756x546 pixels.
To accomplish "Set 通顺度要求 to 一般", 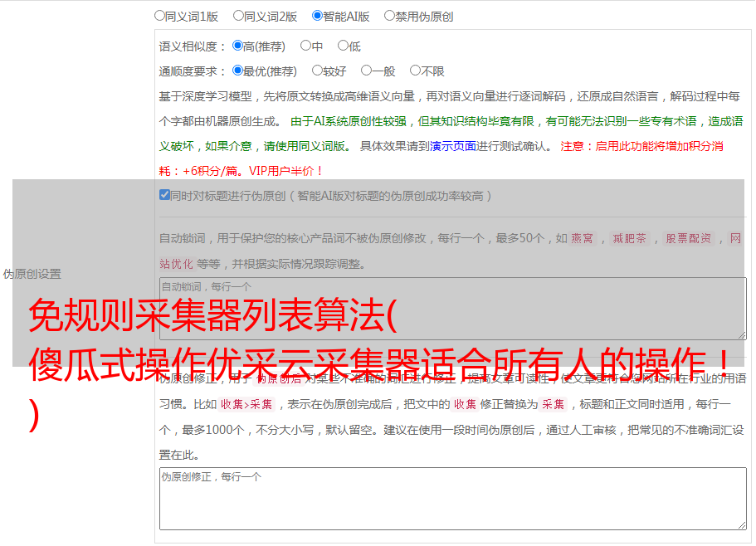I will (367, 71).
